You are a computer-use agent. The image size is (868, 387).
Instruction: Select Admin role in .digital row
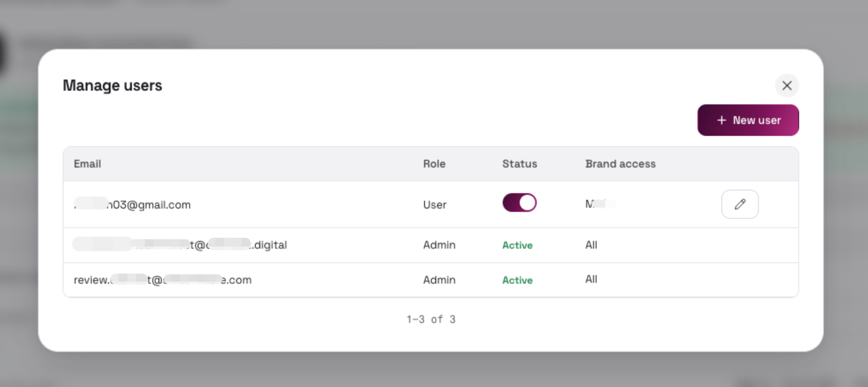pyautogui.click(x=439, y=245)
